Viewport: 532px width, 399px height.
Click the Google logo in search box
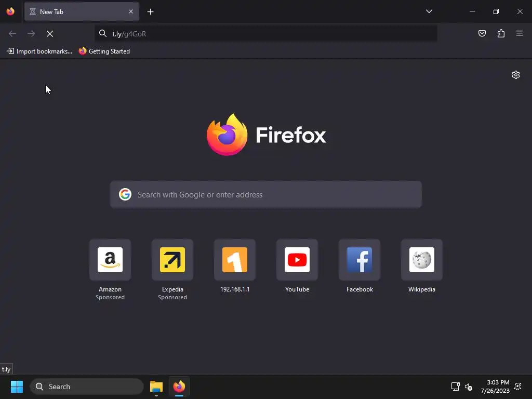[125, 194]
